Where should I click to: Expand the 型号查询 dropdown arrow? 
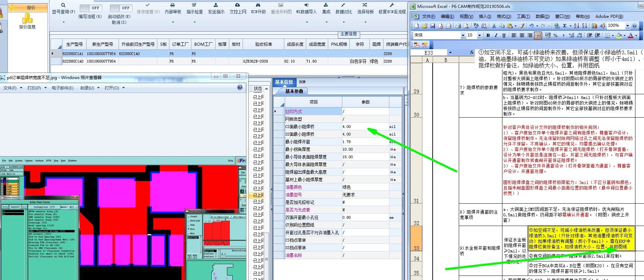pyautogui.click(x=64, y=22)
